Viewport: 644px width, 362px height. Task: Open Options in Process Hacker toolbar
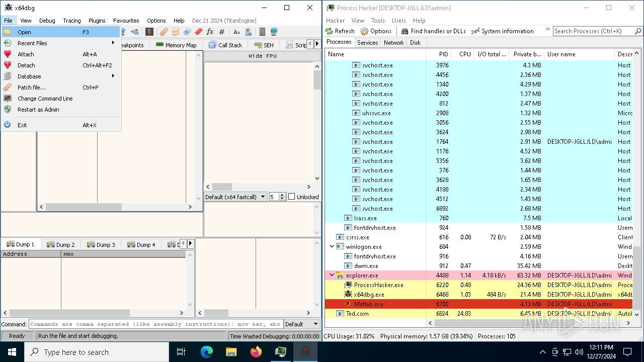[x=376, y=31]
